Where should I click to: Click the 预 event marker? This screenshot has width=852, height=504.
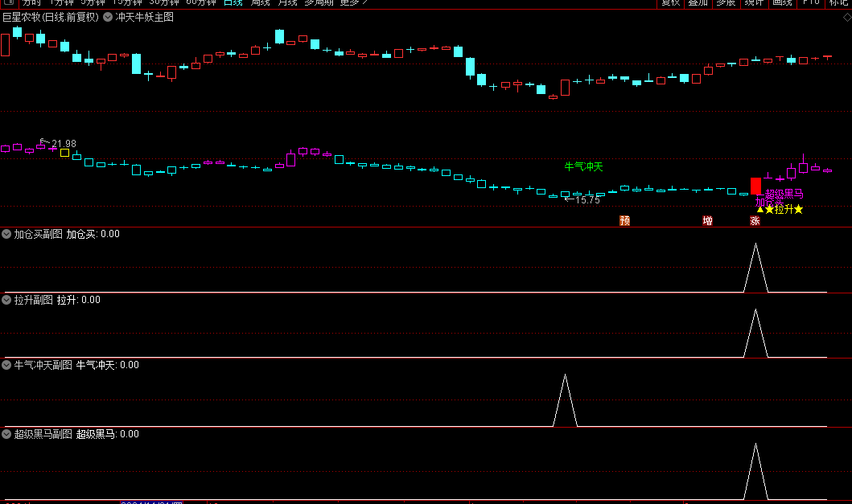point(625,220)
